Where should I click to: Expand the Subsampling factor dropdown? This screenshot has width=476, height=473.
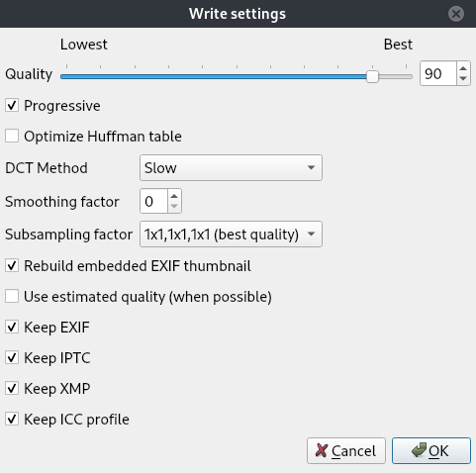point(231,235)
